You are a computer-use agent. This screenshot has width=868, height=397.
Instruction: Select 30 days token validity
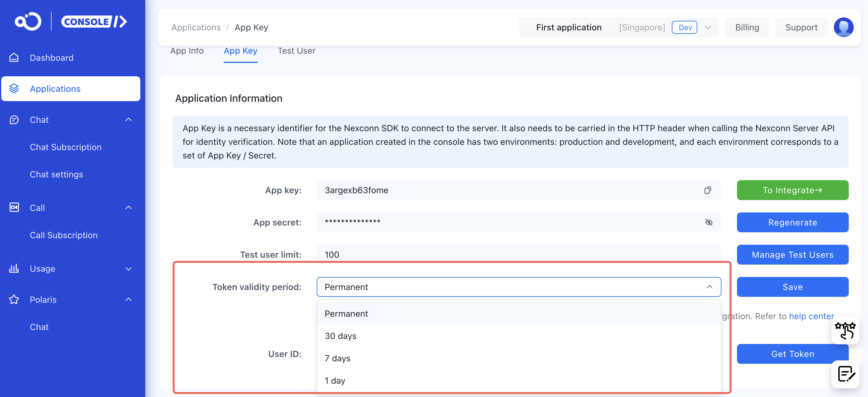pos(340,336)
